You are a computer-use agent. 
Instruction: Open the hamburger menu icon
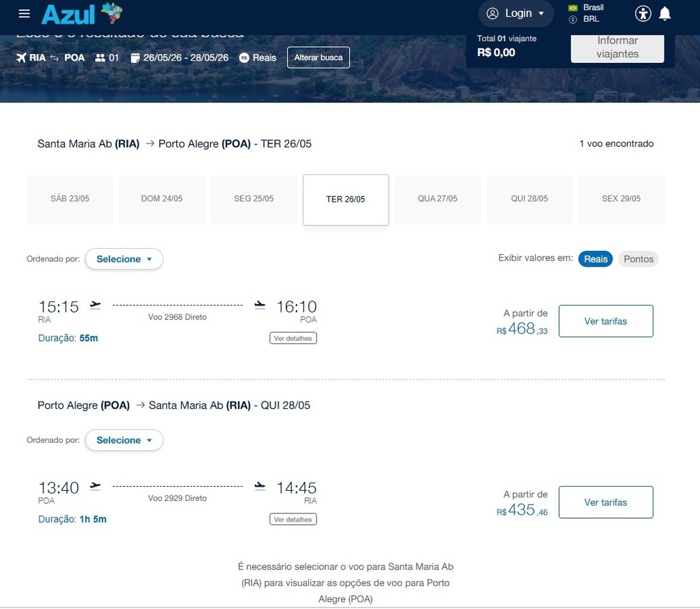coord(25,14)
